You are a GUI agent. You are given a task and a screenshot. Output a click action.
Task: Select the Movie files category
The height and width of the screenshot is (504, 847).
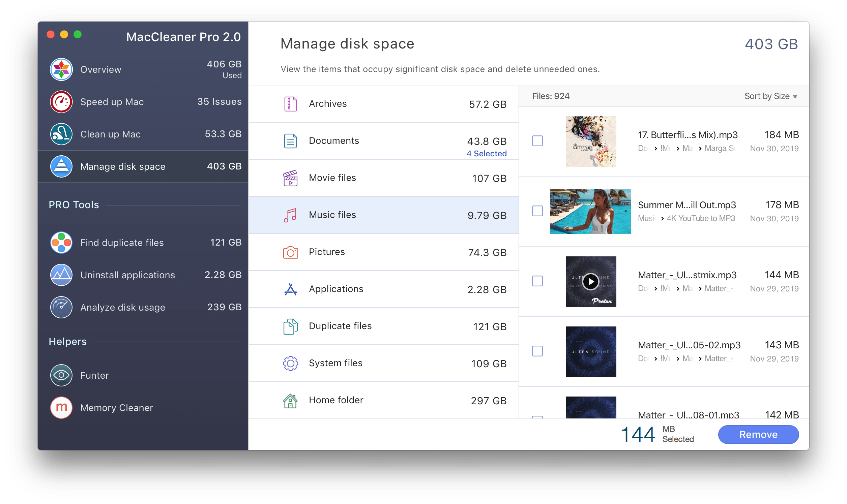pyautogui.click(x=383, y=178)
